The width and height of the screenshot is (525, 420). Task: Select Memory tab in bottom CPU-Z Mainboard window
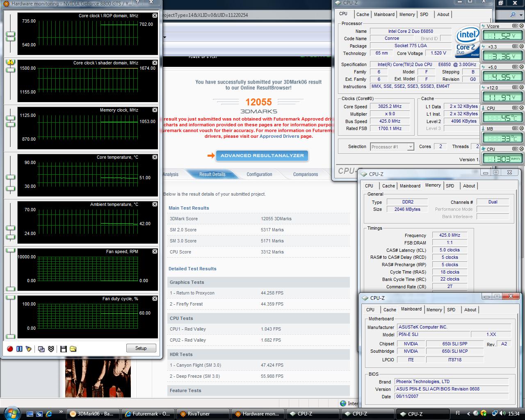434,310
